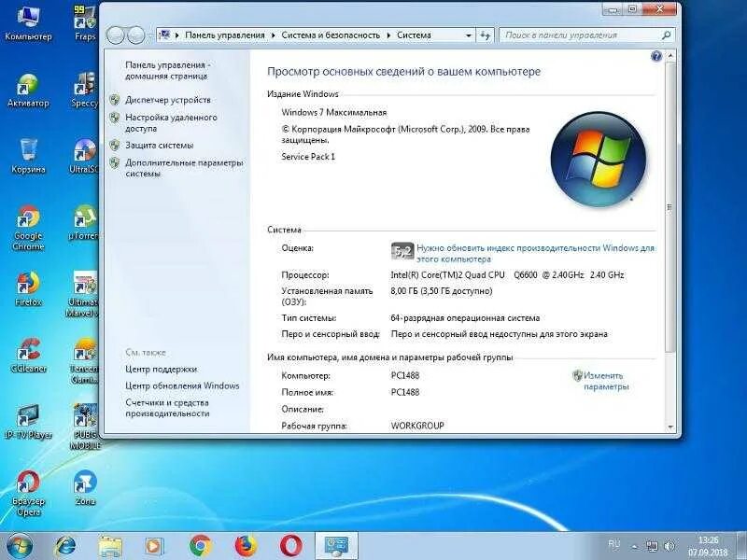747x560 pixels.
Task: Open the taskbar clock and date
Action: pos(708,547)
